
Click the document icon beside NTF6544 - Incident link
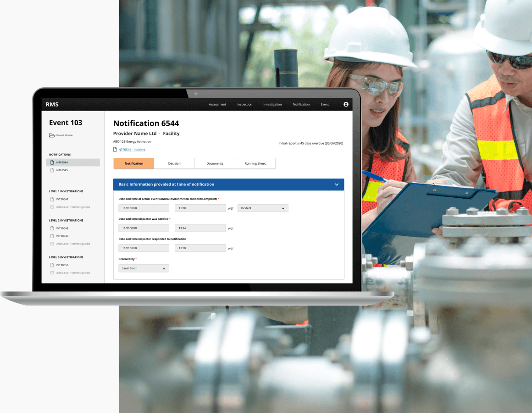pos(115,150)
